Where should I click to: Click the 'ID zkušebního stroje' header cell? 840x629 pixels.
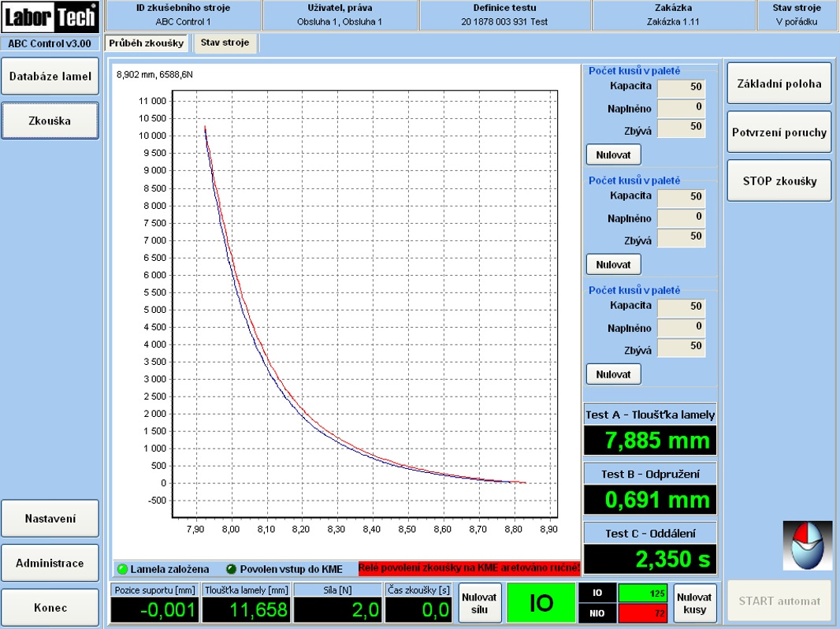[x=184, y=15]
